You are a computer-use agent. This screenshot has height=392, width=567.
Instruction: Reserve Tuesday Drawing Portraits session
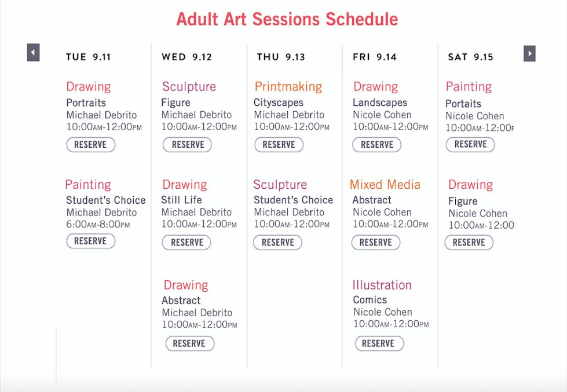click(x=91, y=145)
